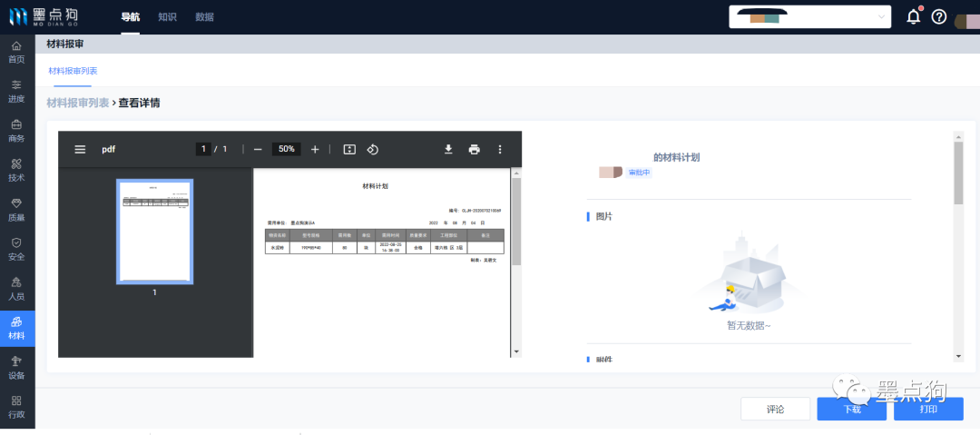The width and height of the screenshot is (980, 435).
Task: Click the fit to page icon
Action: click(x=349, y=150)
